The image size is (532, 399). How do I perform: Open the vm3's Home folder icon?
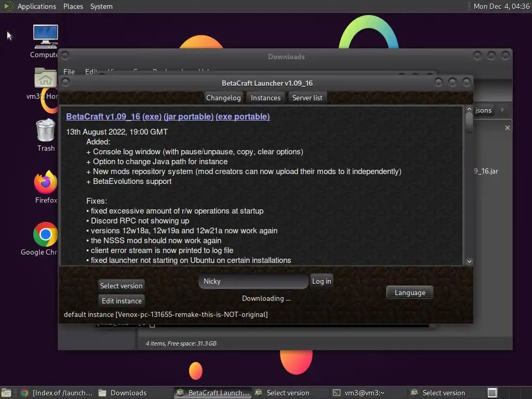pos(46,78)
